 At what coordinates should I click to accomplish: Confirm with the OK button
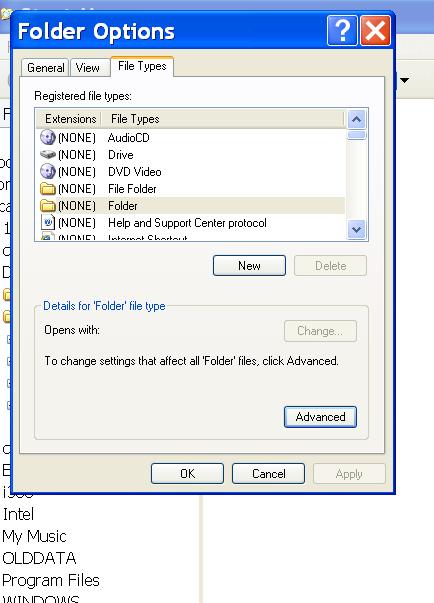pos(187,473)
